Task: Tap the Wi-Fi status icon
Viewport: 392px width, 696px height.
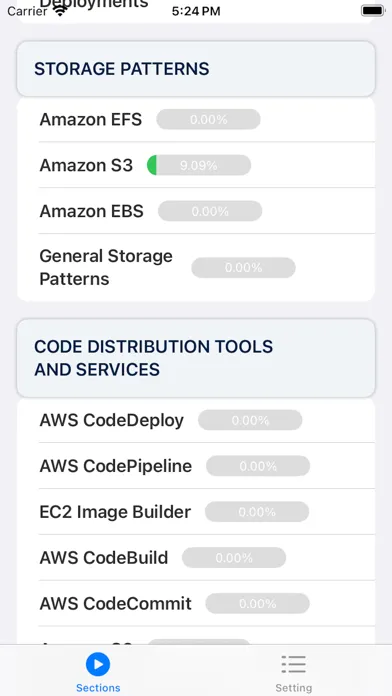Action: point(60,11)
